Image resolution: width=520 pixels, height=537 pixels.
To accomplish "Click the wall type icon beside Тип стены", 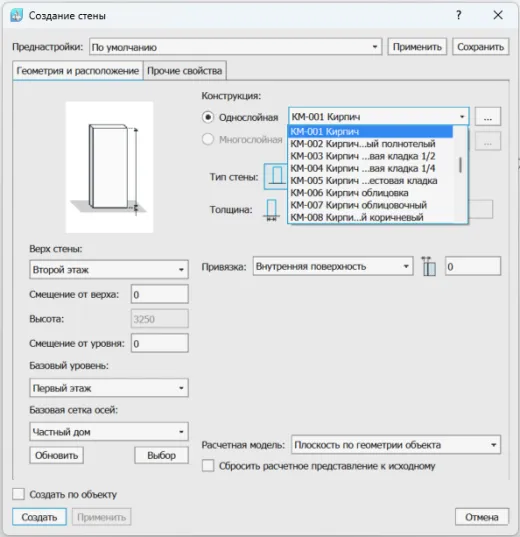I will [x=276, y=176].
